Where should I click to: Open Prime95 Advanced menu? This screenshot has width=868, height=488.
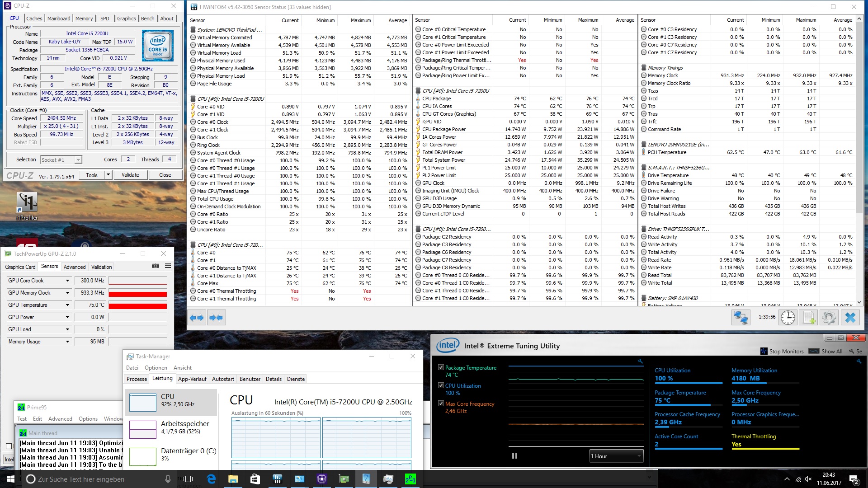pyautogui.click(x=60, y=419)
